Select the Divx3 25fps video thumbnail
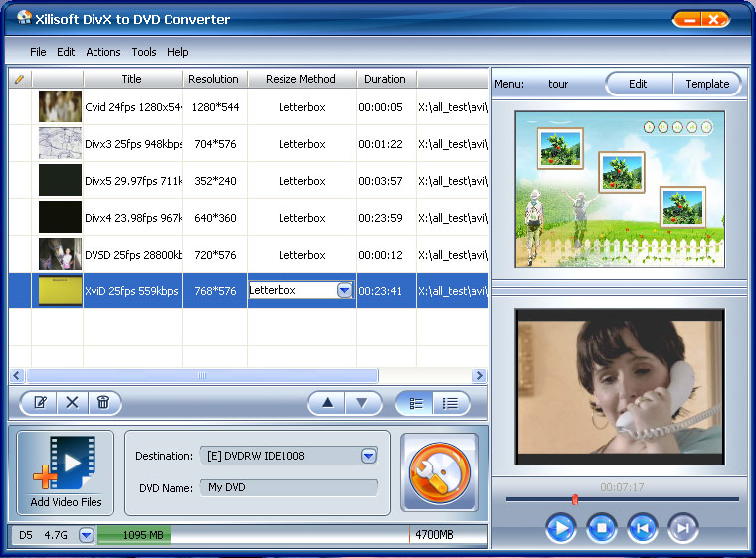 tap(60, 143)
